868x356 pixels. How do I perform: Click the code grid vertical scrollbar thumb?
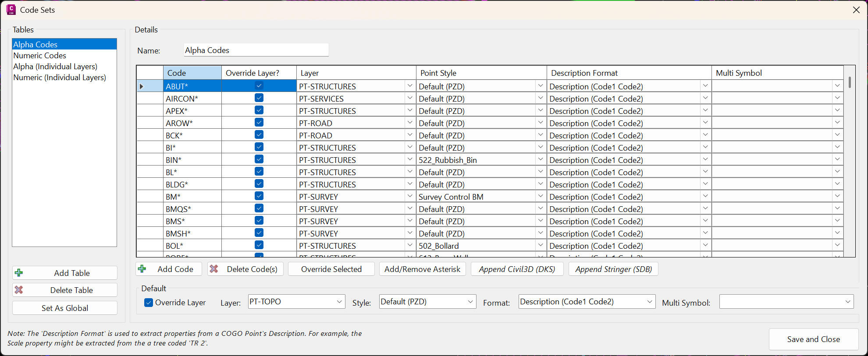(x=850, y=82)
